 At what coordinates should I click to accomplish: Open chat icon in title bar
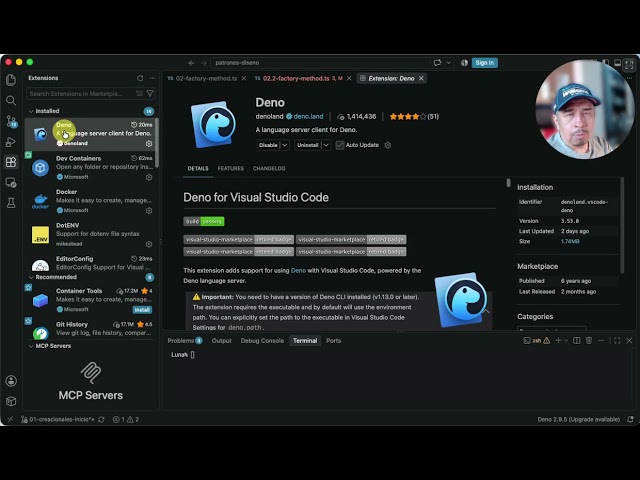[x=438, y=63]
